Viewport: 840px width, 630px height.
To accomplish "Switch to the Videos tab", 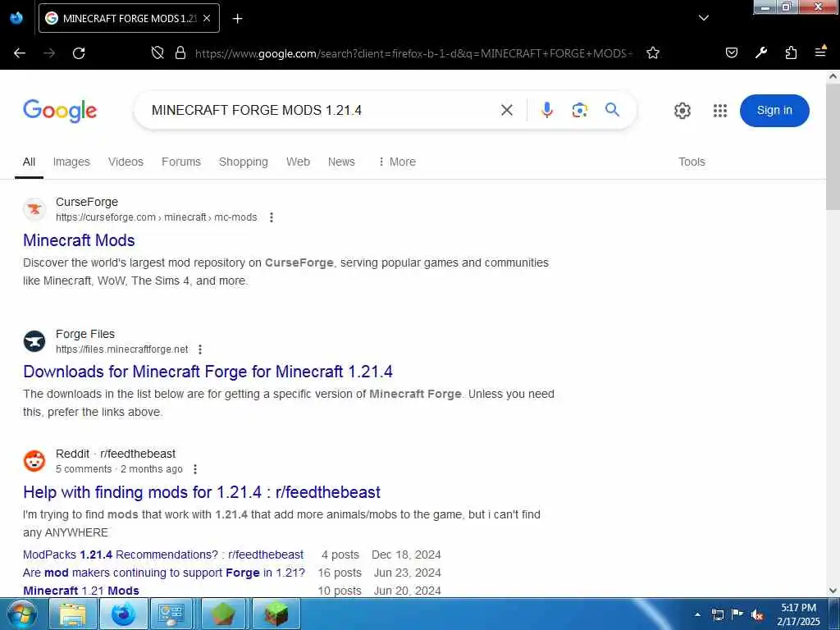I will (x=126, y=162).
